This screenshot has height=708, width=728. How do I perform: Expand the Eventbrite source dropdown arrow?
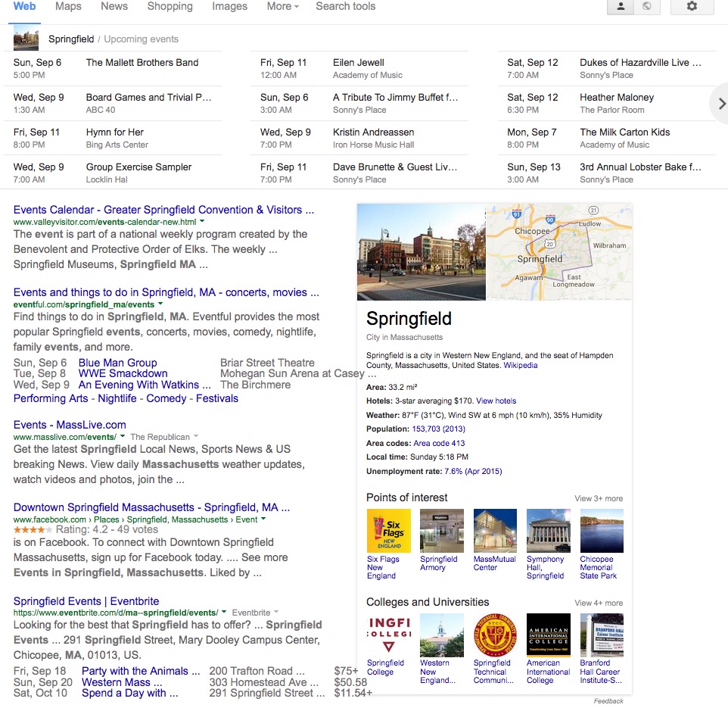tap(276, 611)
